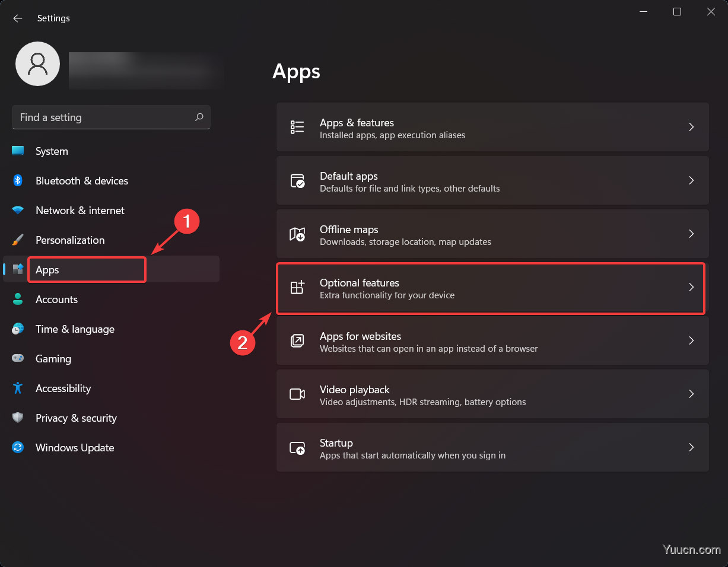Image resolution: width=728 pixels, height=567 pixels.
Task: Expand Offline maps chevron
Action: [x=691, y=234]
